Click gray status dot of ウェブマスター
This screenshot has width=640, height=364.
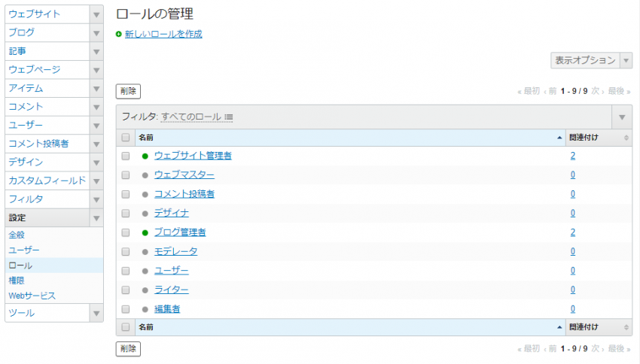point(145,175)
